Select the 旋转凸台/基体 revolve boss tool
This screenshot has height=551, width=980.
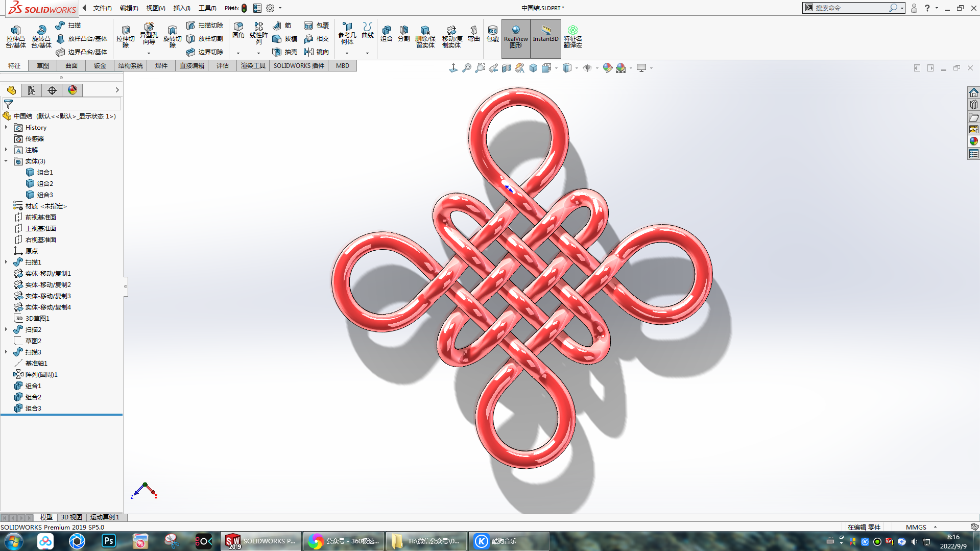click(41, 37)
